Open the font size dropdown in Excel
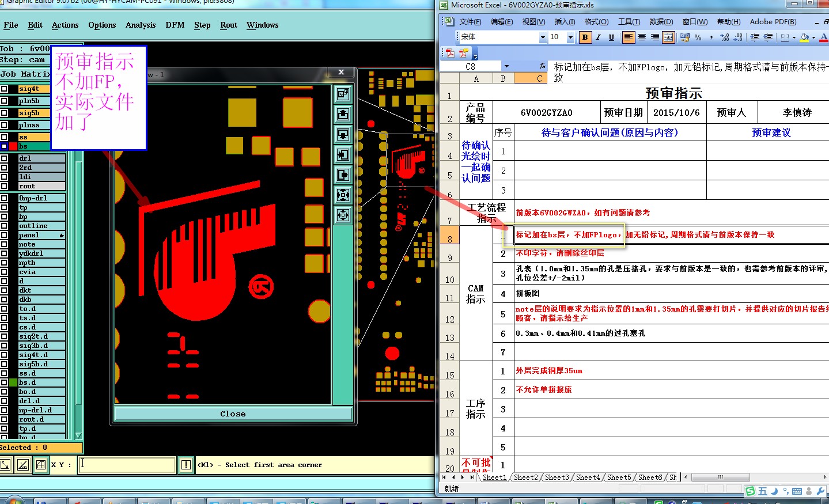Image resolution: width=829 pixels, height=504 pixels. pyautogui.click(x=570, y=37)
